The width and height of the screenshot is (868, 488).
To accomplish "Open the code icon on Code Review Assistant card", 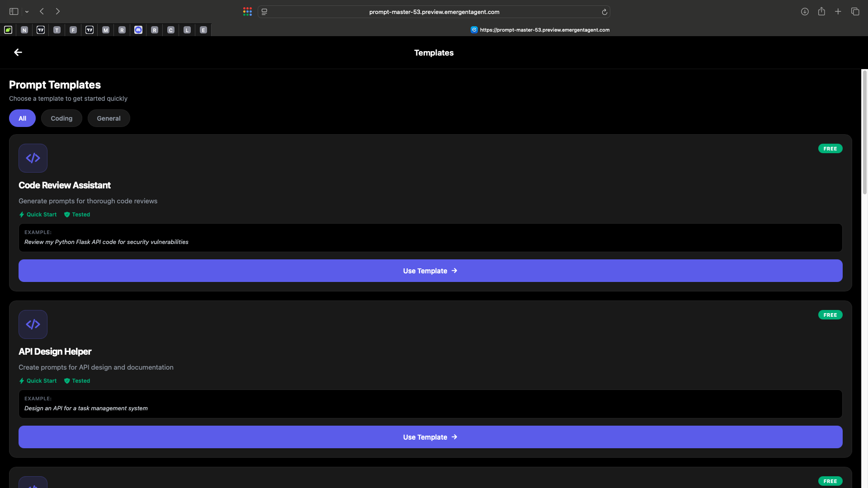I will point(33,158).
